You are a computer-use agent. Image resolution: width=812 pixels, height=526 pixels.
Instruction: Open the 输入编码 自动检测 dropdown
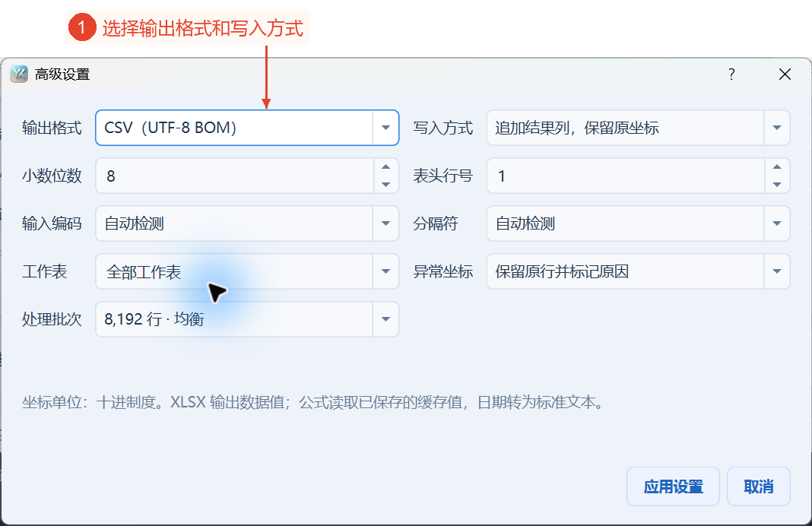pyautogui.click(x=247, y=223)
